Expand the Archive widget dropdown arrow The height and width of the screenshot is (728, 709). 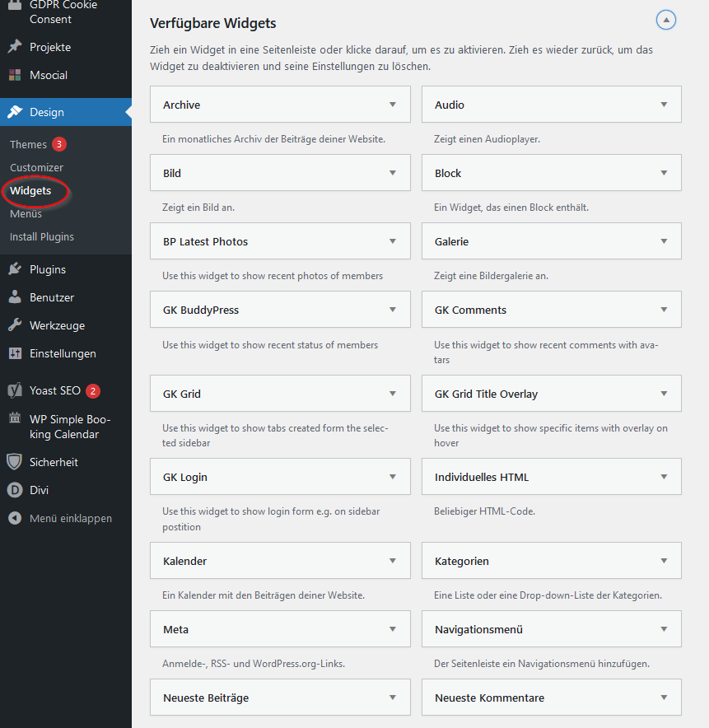click(x=393, y=105)
